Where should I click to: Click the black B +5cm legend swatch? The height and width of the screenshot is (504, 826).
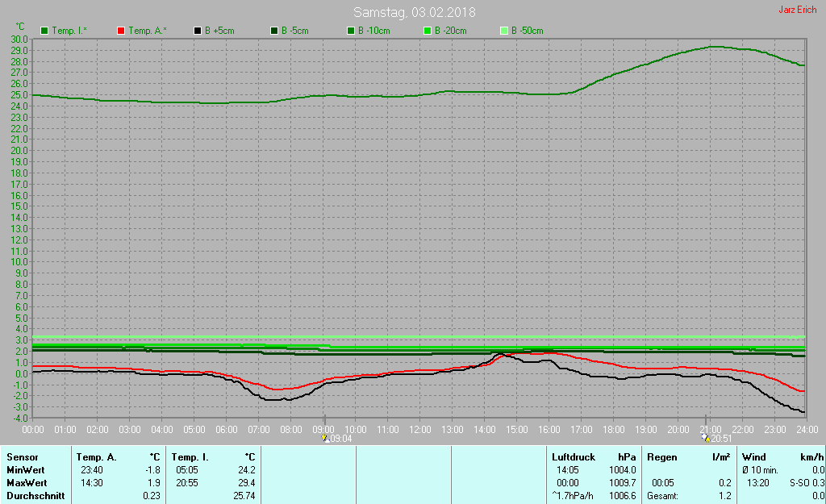coord(198,31)
